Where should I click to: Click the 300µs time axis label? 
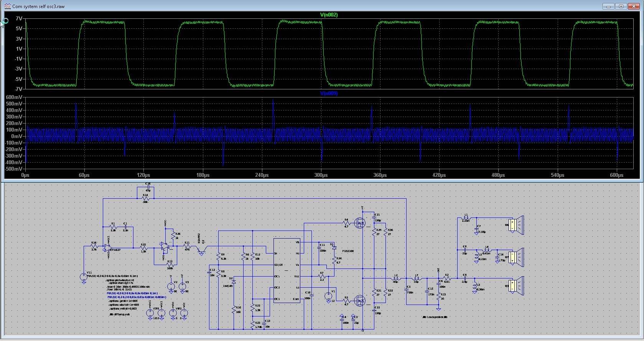pos(321,175)
